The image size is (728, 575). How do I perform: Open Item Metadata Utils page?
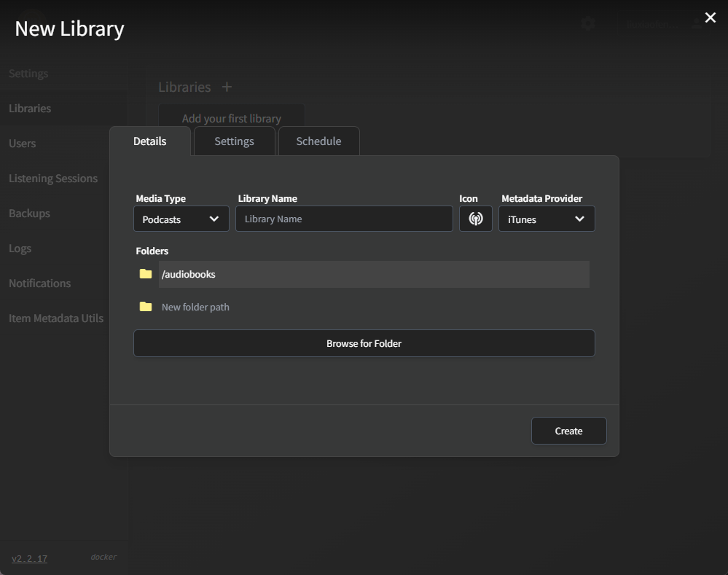55,318
